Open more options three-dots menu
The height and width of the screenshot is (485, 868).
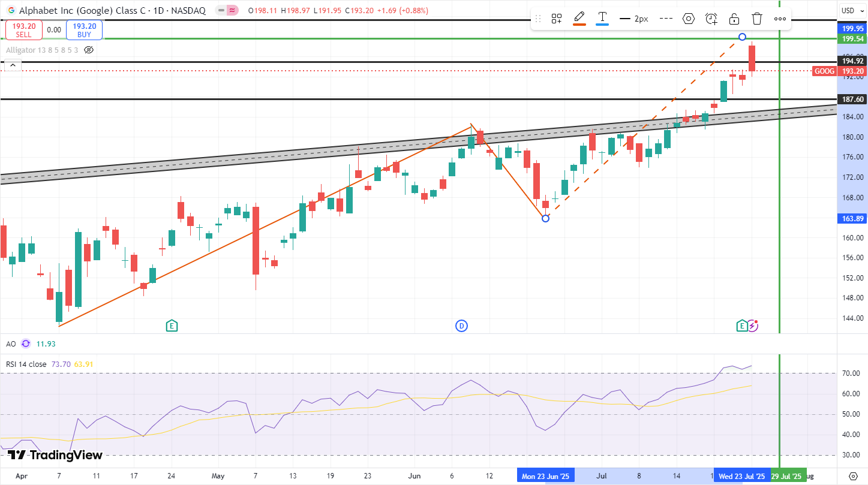point(780,19)
